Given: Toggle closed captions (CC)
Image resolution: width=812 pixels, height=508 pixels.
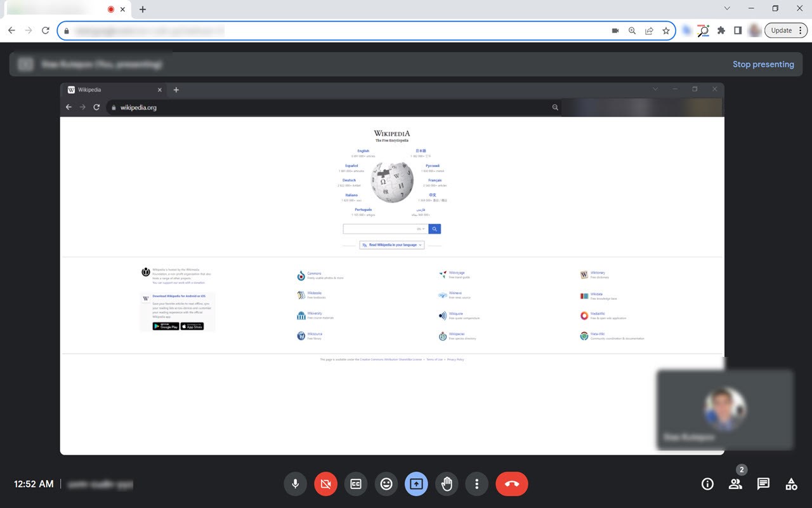Looking at the screenshot, I should (356, 484).
